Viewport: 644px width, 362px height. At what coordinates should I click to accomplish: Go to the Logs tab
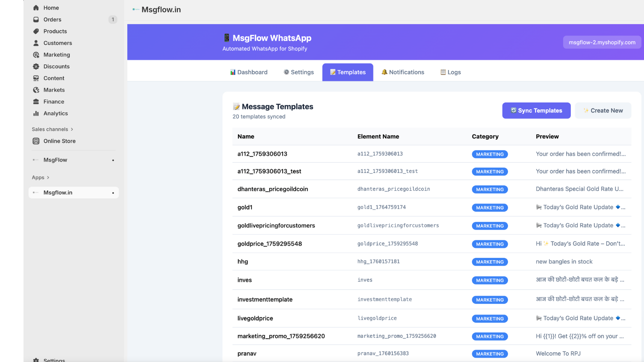click(451, 72)
